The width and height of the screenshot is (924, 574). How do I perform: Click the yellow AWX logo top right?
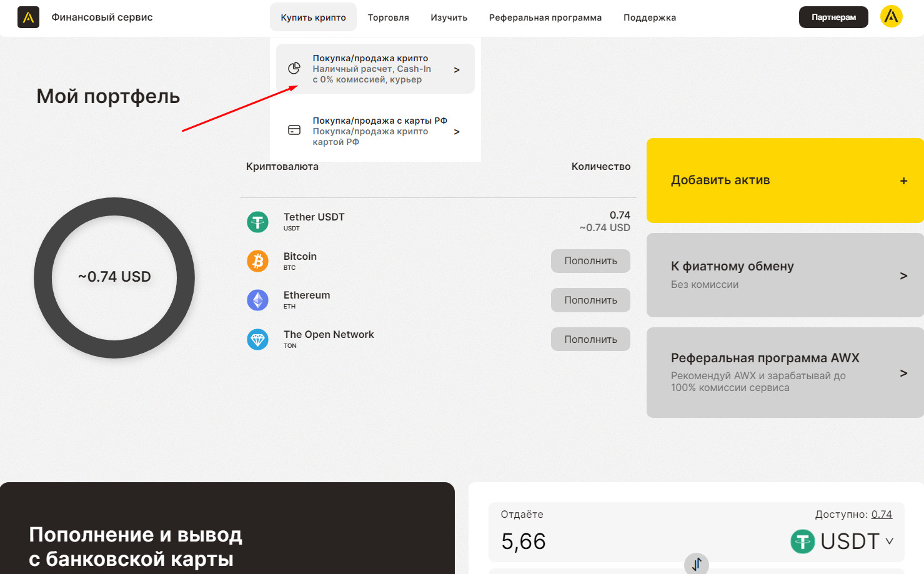click(891, 16)
